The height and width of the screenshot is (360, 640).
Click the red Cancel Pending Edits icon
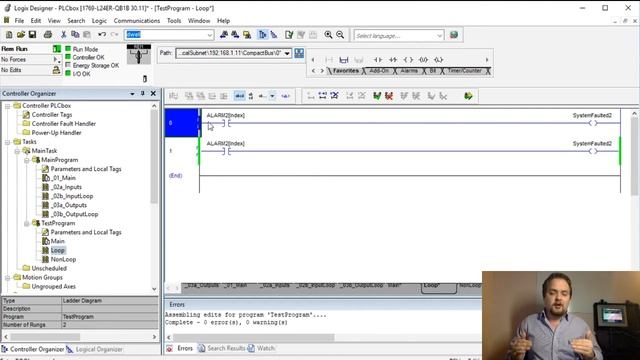coord(389,96)
